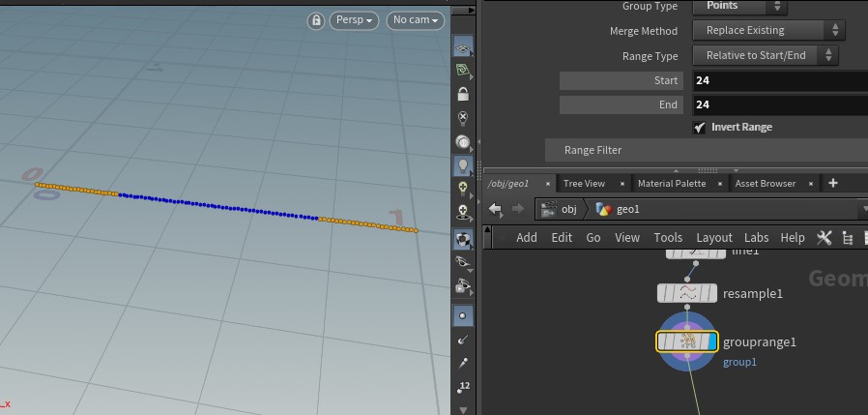Switch to the Asset Browser tab

tap(765, 184)
